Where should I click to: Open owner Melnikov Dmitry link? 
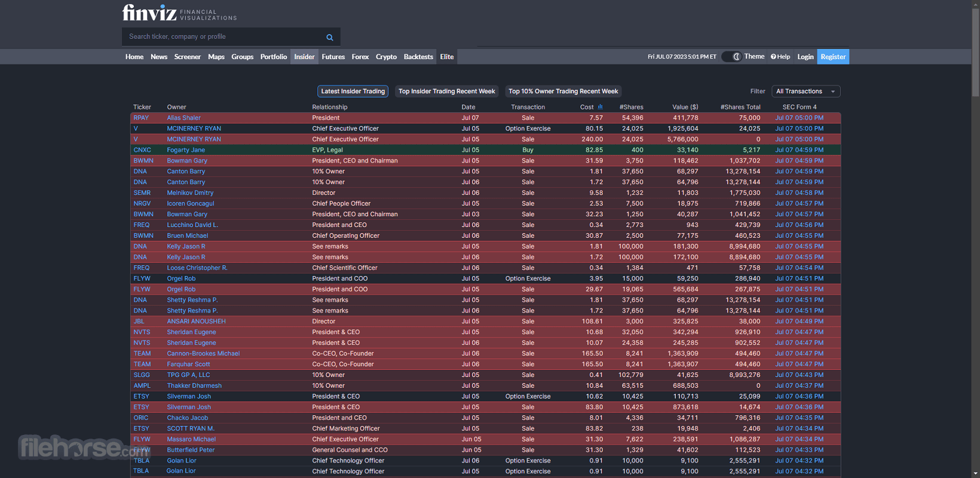point(190,193)
